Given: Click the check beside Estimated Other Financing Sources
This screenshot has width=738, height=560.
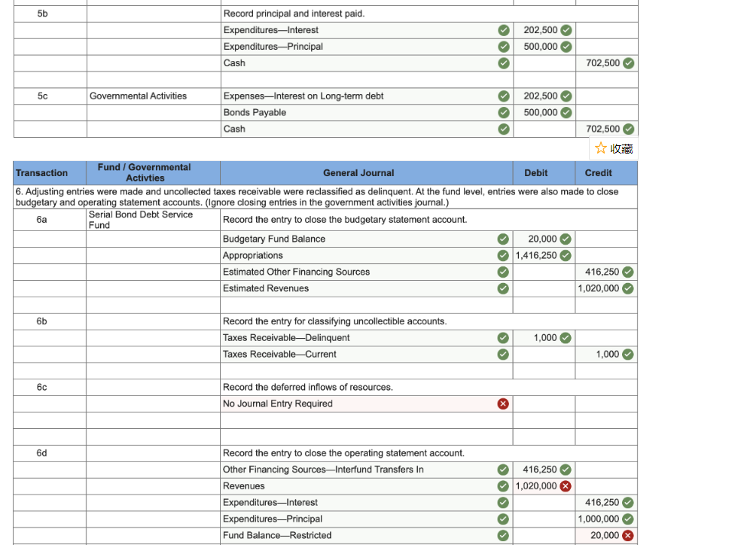Looking at the screenshot, I should click(502, 272).
